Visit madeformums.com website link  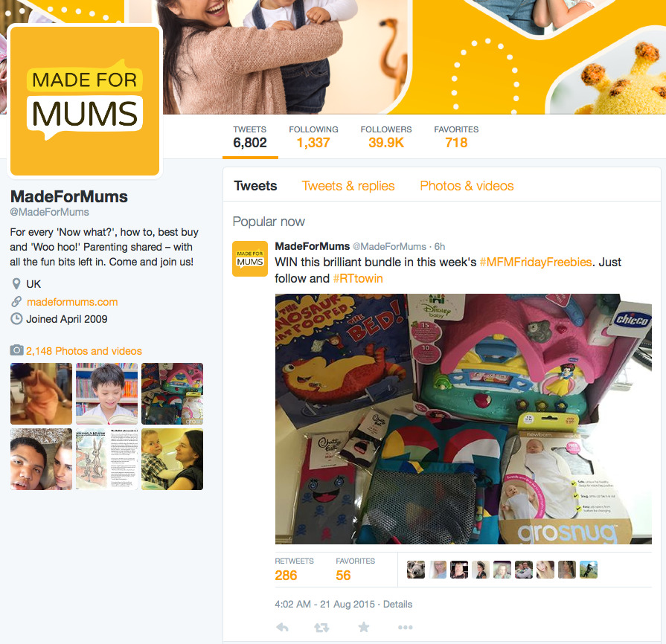pos(72,302)
